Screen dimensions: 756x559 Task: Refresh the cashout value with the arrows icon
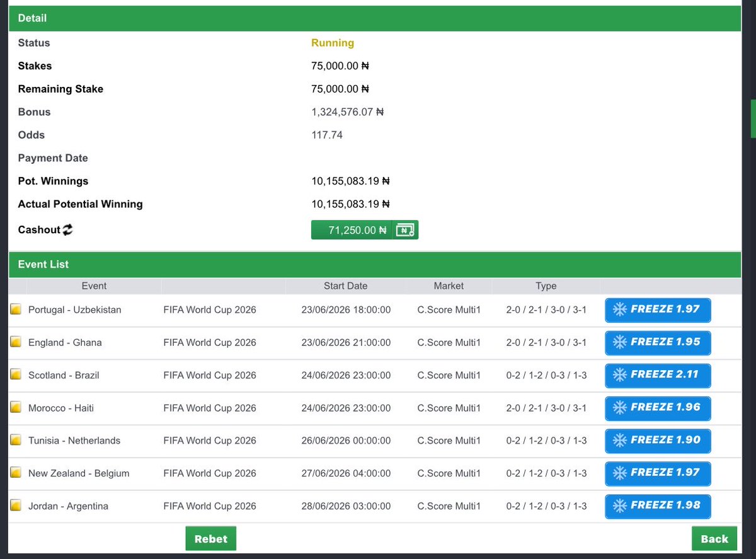67,230
